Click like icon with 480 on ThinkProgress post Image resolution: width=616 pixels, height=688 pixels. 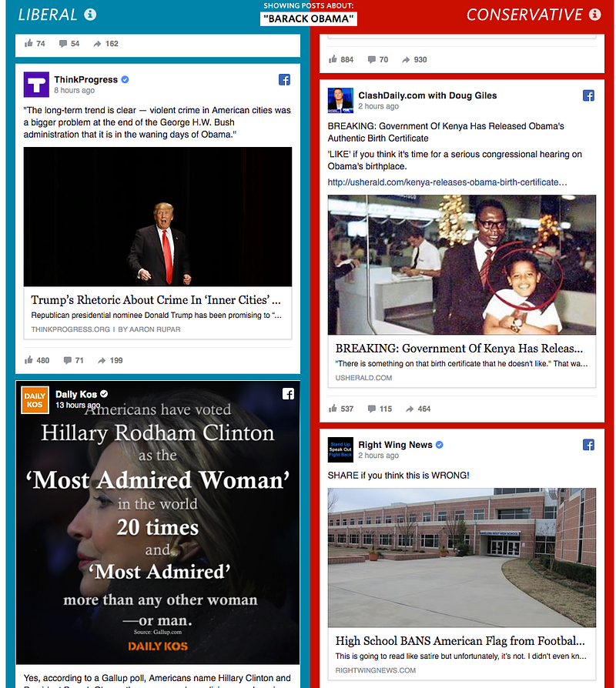coord(28,360)
